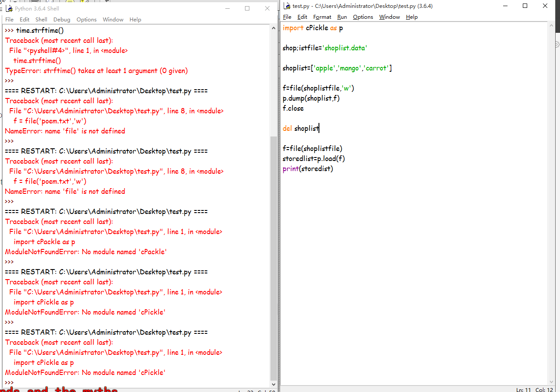The width and height of the screenshot is (560, 392).
Task: Open the Format menu in the editor
Action: [x=322, y=17]
